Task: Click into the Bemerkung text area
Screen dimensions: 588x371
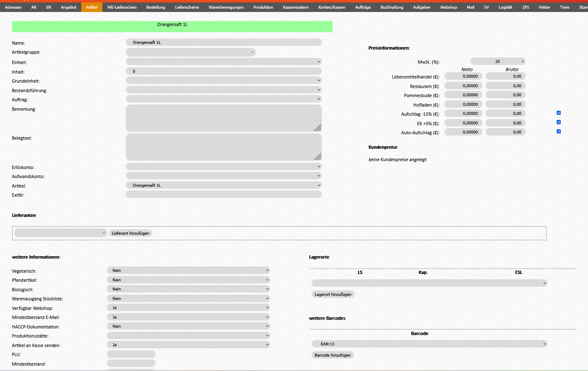Action: (x=223, y=118)
